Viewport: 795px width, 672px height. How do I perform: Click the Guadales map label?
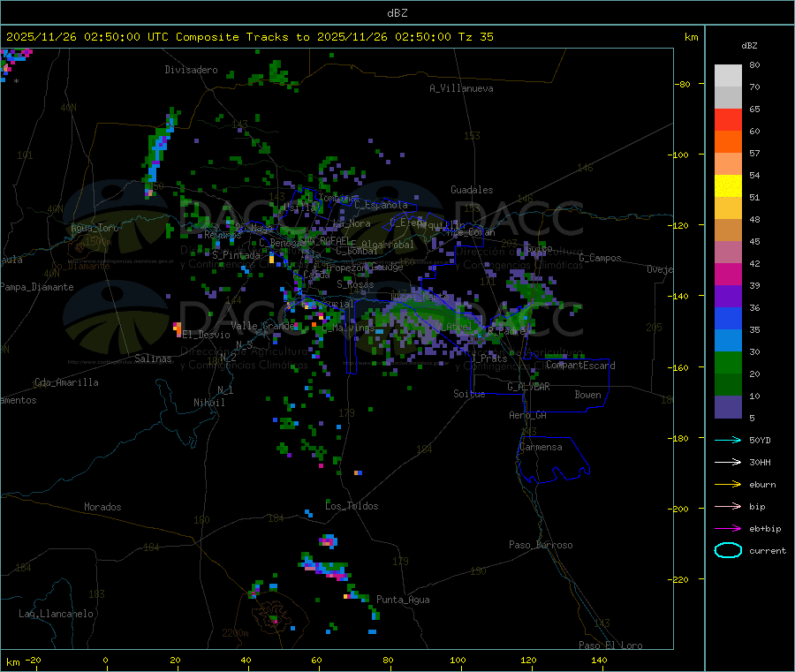(x=472, y=190)
